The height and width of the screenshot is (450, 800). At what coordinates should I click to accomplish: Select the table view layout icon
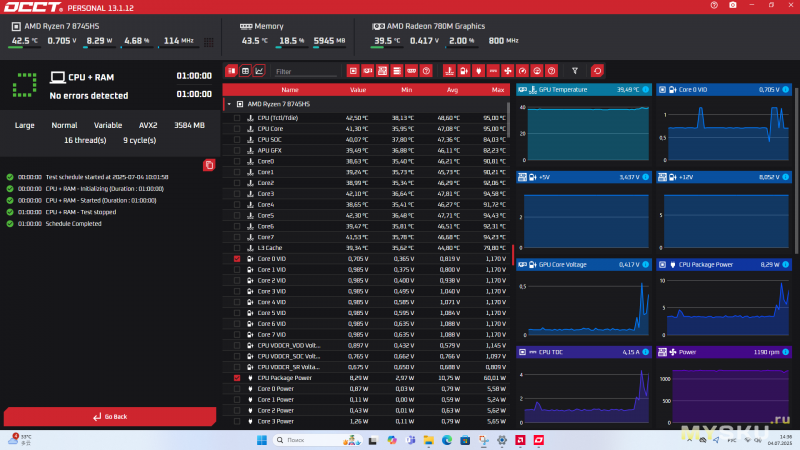pyautogui.click(x=245, y=71)
